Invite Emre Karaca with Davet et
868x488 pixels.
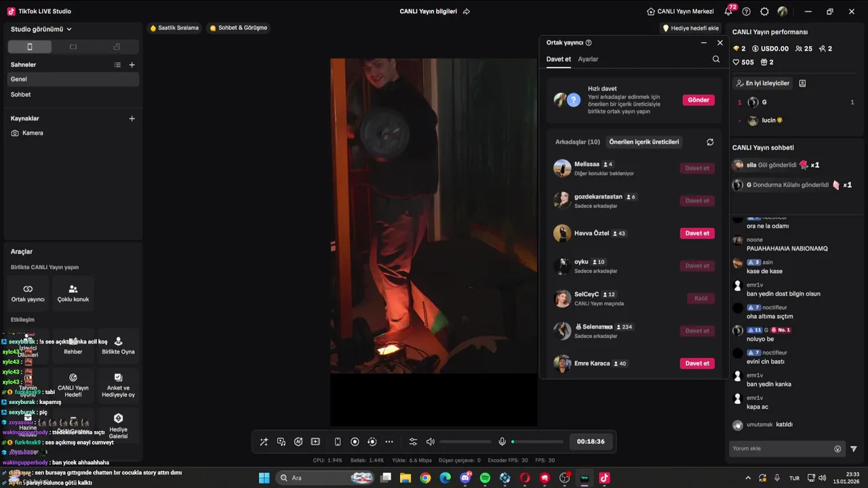[x=697, y=363]
